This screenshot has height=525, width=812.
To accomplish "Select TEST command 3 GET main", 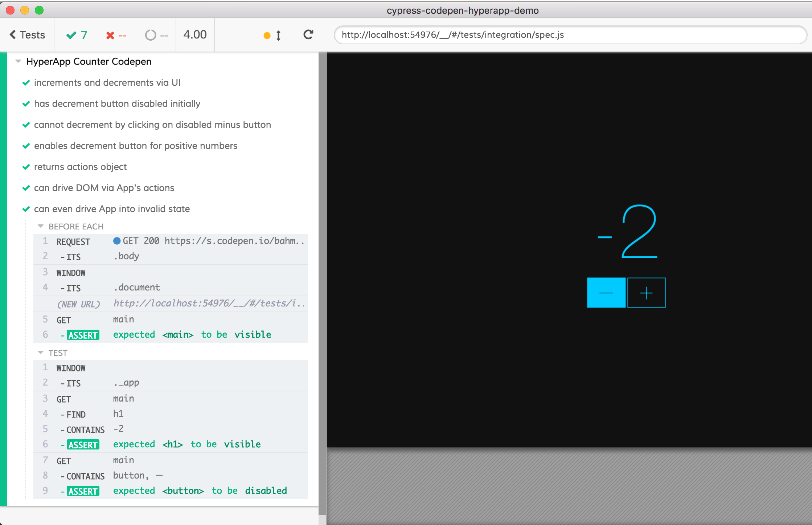I will pos(171,399).
